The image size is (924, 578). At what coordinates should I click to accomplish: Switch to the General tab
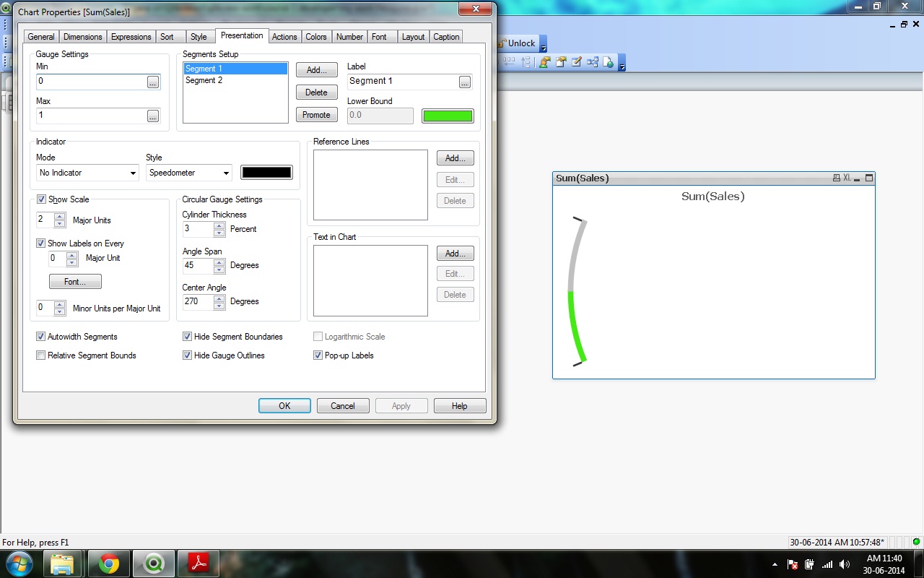click(x=41, y=37)
